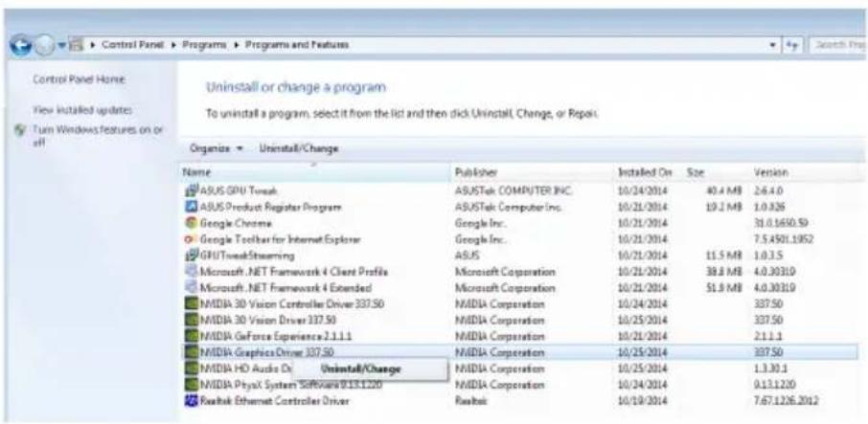Viewport: 868px width, 424px height.
Task: Select ASUS Product Register Program entry
Action: point(270,208)
